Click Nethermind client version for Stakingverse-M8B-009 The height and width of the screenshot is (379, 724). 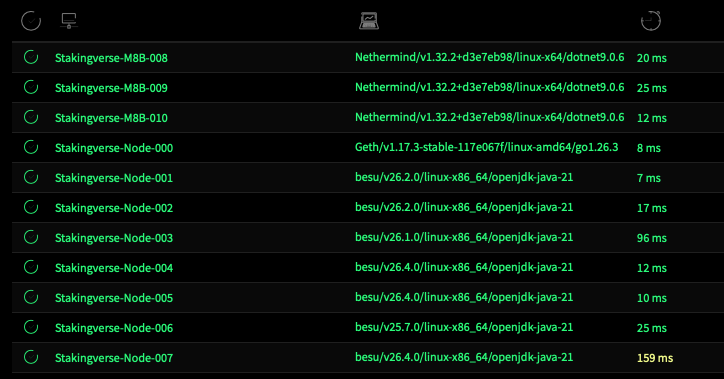click(489, 87)
